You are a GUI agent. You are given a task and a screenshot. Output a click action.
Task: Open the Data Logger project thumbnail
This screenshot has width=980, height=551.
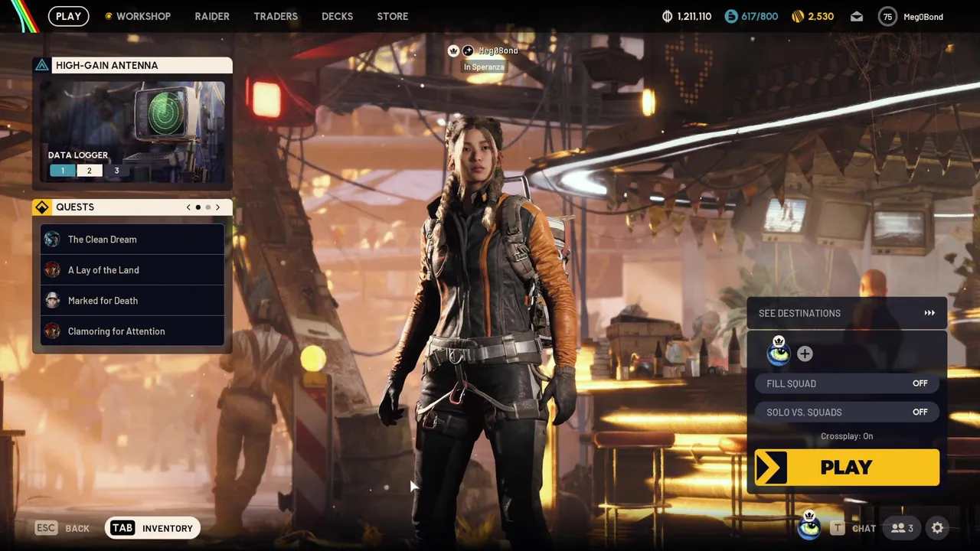tap(132, 131)
